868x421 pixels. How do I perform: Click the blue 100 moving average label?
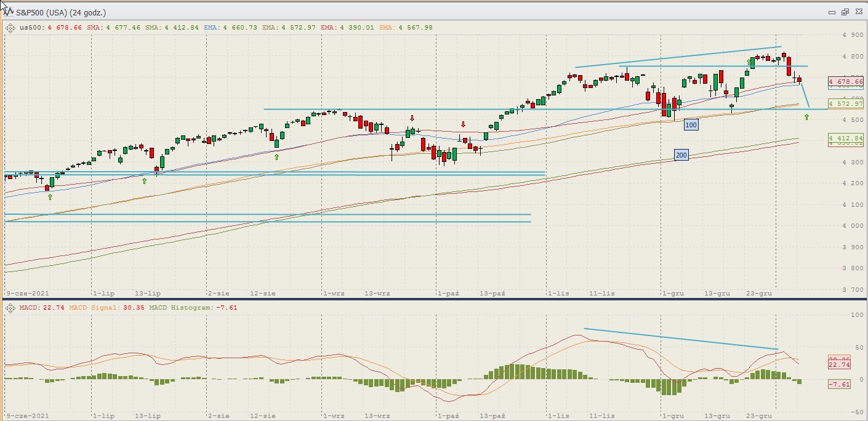691,125
